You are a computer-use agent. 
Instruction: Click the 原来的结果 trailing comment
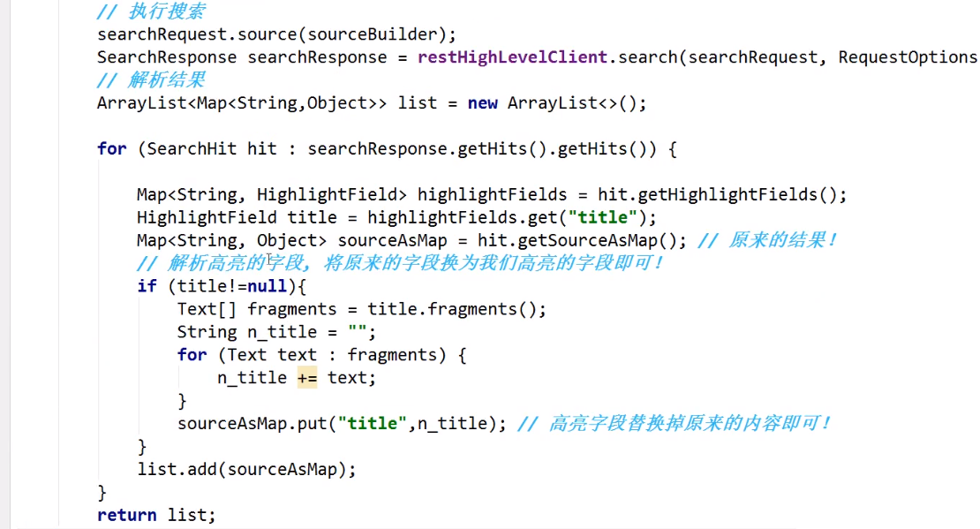click(x=767, y=240)
